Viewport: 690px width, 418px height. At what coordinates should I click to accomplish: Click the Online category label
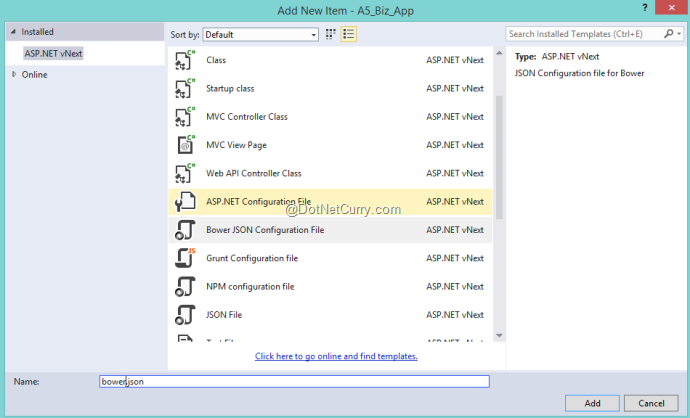click(x=34, y=75)
